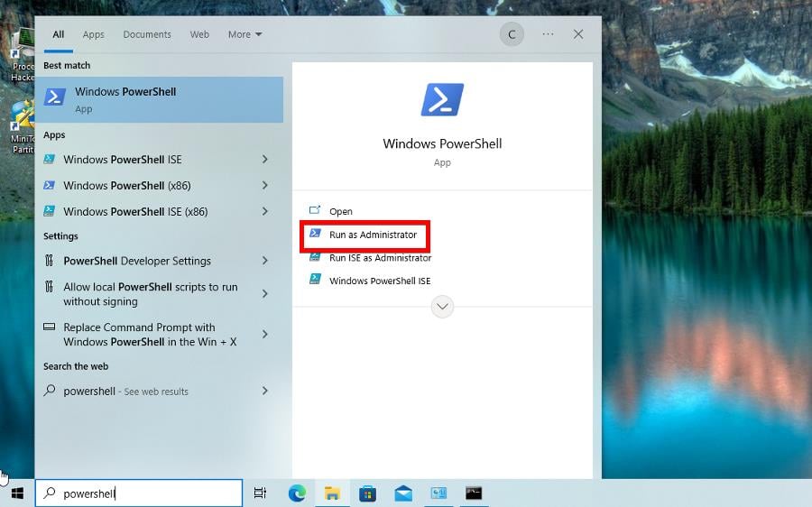This screenshot has width=812, height=507.
Task: Open the taskbar app next to Mail
Action: (x=438, y=493)
